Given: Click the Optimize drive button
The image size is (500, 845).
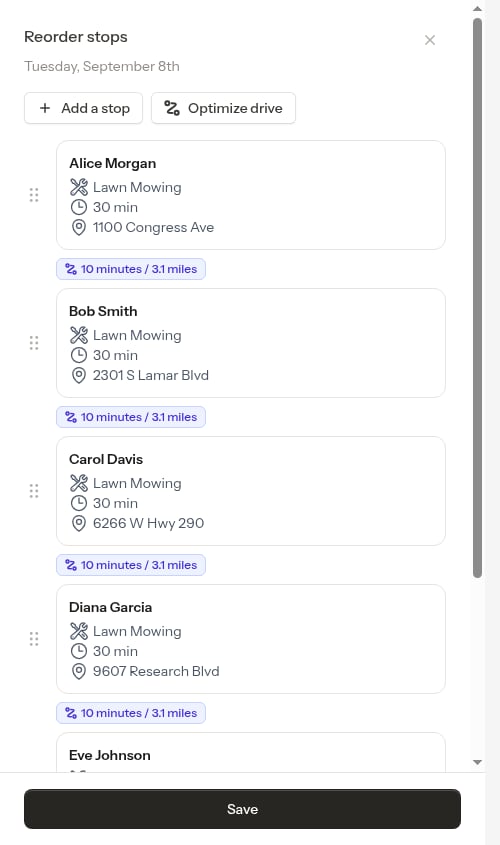Looking at the screenshot, I should (x=223, y=108).
